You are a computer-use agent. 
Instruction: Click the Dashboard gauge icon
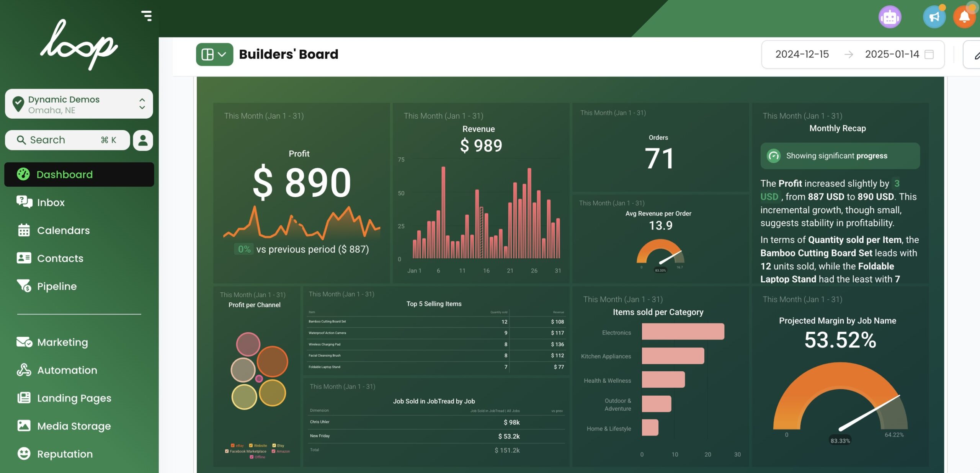pyautogui.click(x=23, y=174)
